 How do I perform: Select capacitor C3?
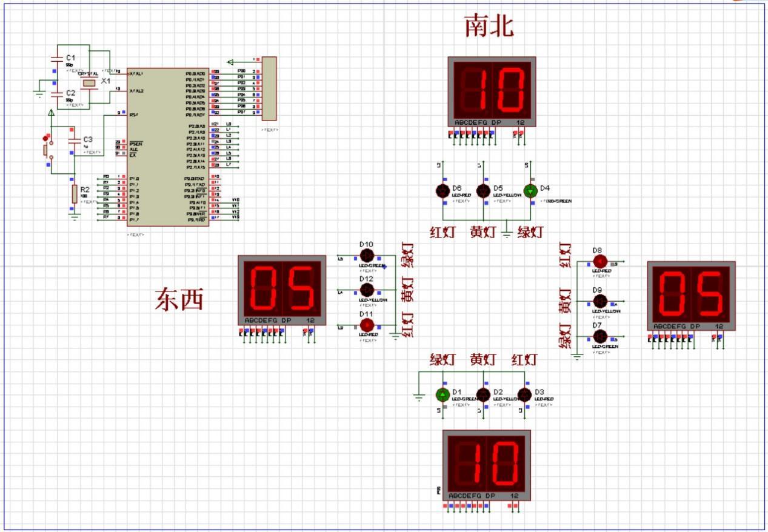tap(75, 142)
